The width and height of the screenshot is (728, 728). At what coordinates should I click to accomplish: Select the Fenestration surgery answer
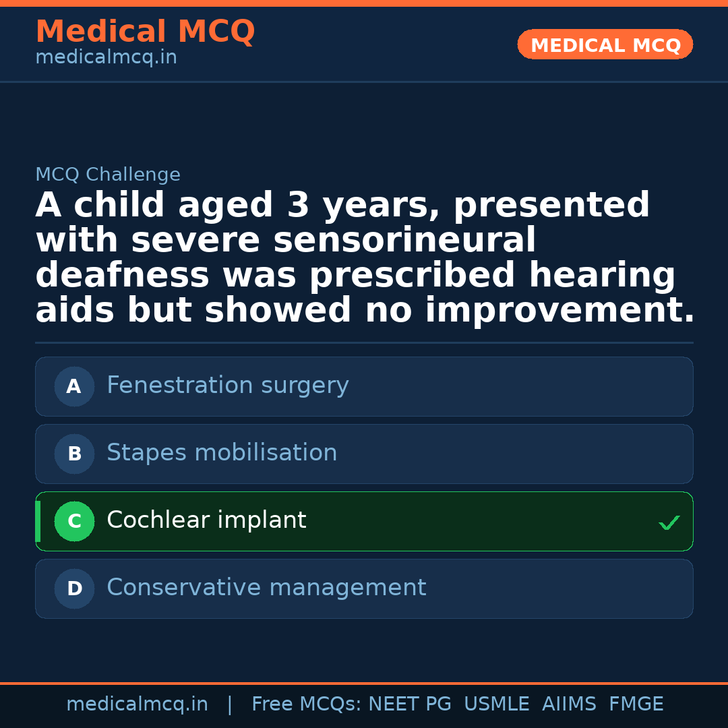228,386
